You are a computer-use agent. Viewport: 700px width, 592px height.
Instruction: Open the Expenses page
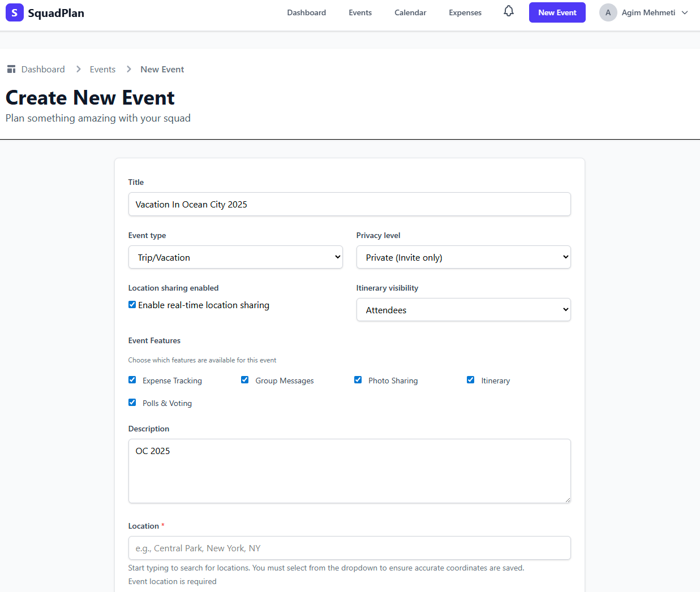(465, 12)
